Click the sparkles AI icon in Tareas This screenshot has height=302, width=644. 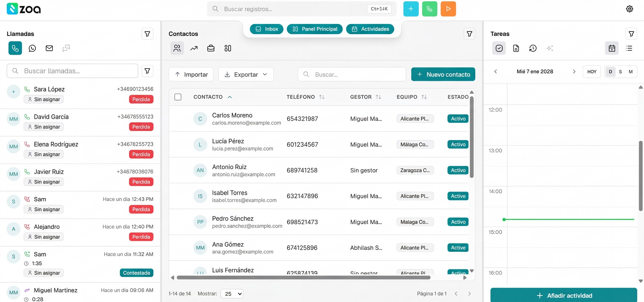(x=550, y=48)
